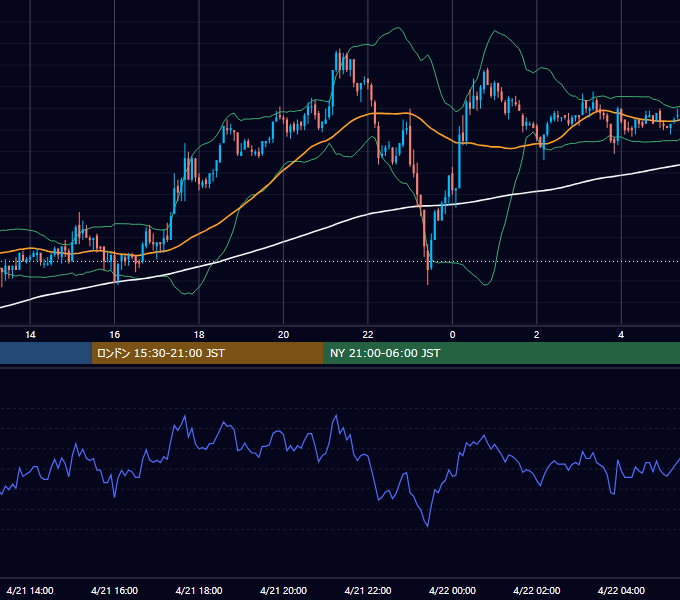Click the 2 hour axis label
This screenshot has width=680, height=600.
point(536,335)
